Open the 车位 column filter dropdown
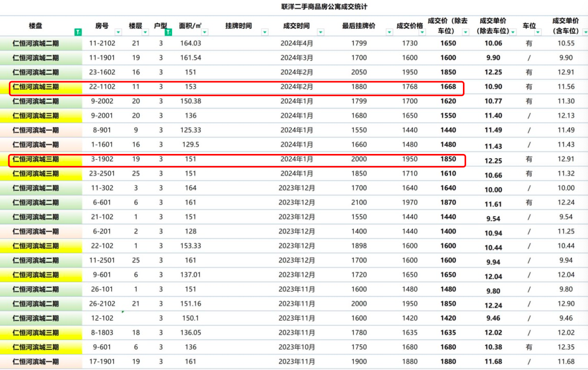The image size is (588, 370). (x=537, y=33)
